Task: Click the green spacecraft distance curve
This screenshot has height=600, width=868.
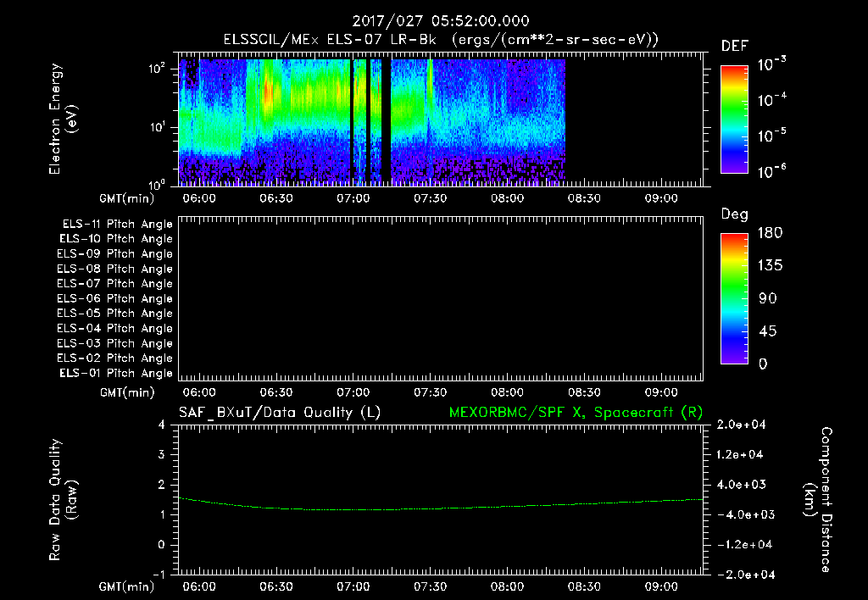Action: coord(441,508)
